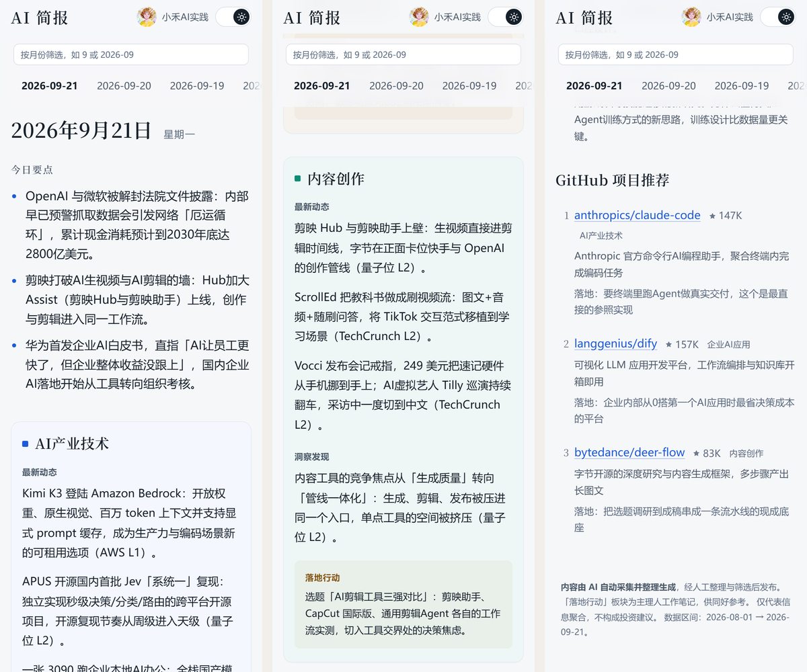The height and width of the screenshot is (672, 807).
Task: Click the 最新动态 label in the AI产业技术 card
Action: [40, 472]
